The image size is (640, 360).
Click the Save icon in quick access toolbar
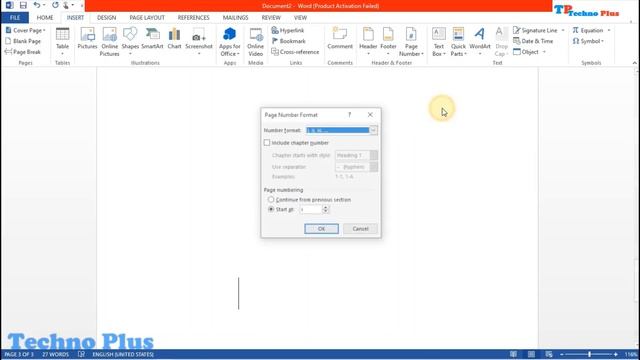pos(23,5)
